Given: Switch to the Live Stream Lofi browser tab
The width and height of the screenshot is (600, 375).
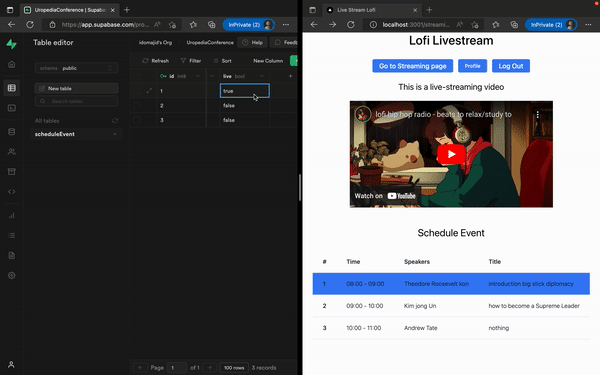Looking at the screenshot, I should (x=371, y=10).
